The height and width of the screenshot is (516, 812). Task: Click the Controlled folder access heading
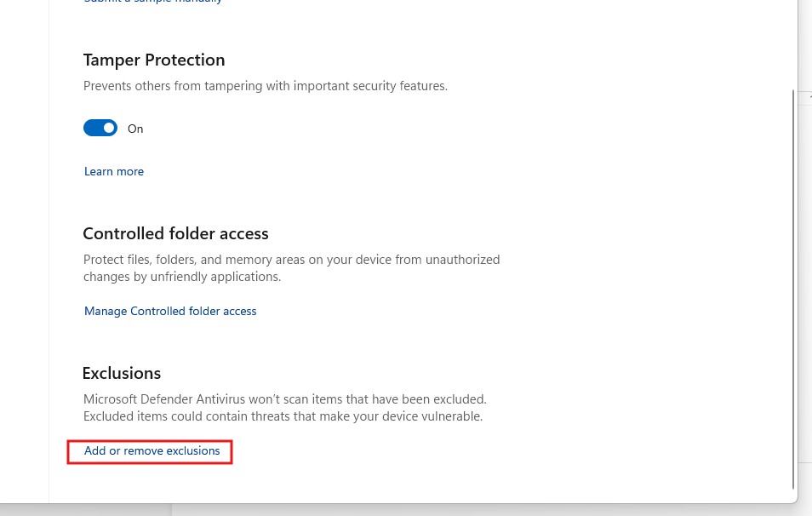pyautogui.click(x=175, y=233)
